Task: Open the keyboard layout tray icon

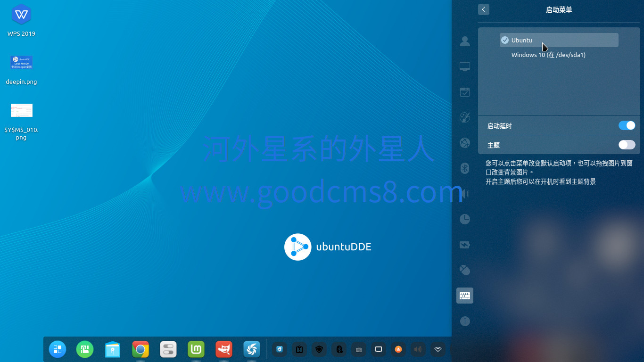Action: 359,349
